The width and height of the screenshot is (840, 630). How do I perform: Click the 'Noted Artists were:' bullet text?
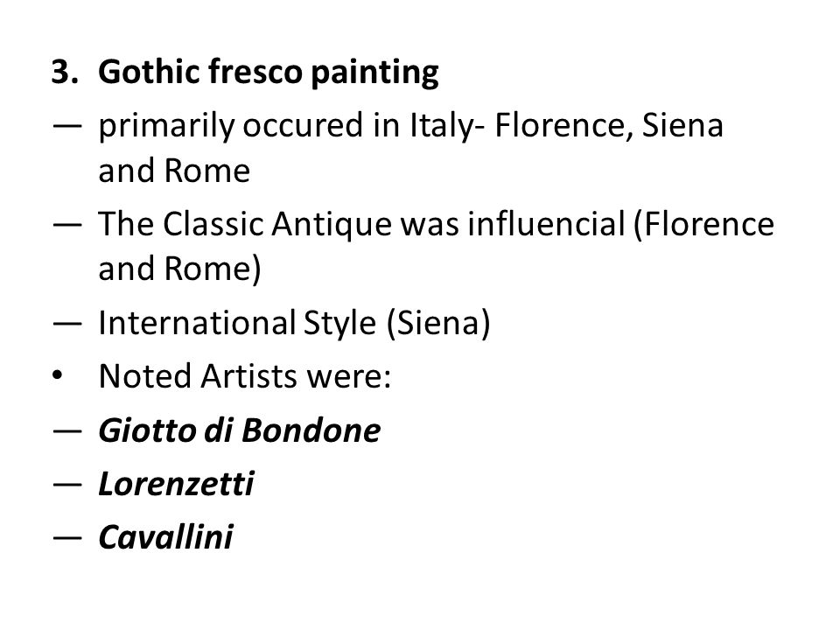point(245,376)
